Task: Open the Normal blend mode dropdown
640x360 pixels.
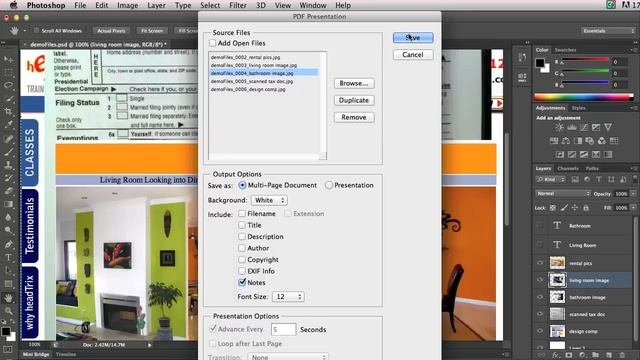Action: (x=563, y=193)
